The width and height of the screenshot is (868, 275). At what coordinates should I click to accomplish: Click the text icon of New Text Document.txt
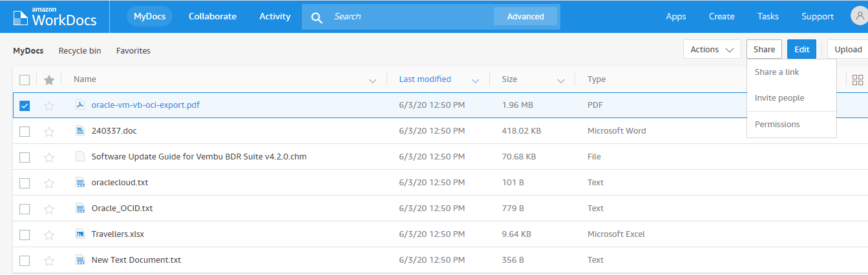pos(80,260)
